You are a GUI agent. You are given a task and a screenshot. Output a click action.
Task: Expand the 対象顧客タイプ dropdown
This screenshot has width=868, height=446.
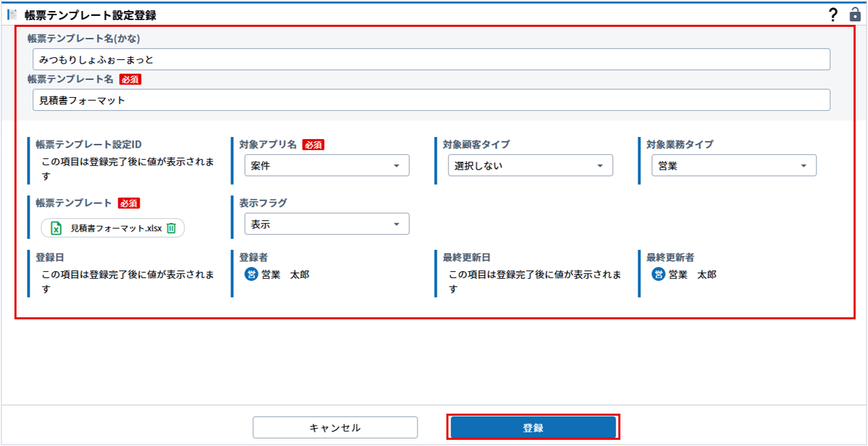530,166
